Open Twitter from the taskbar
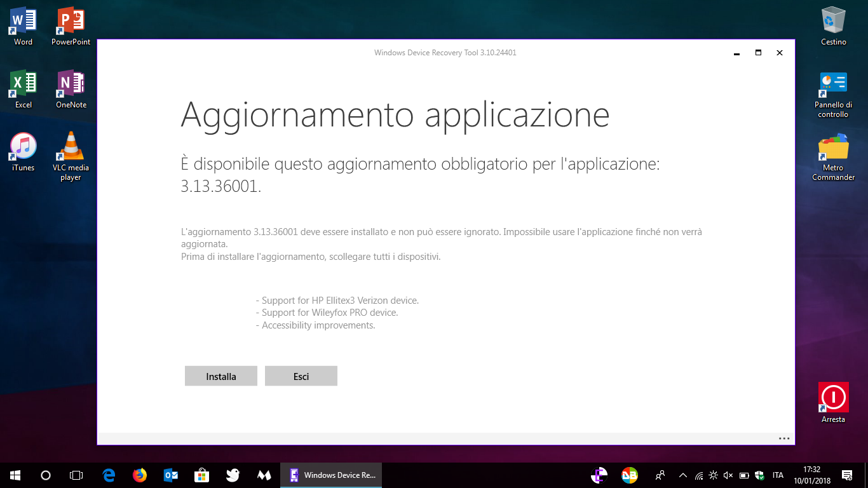Image resolution: width=868 pixels, height=488 pixels. (x=233, y=475)
